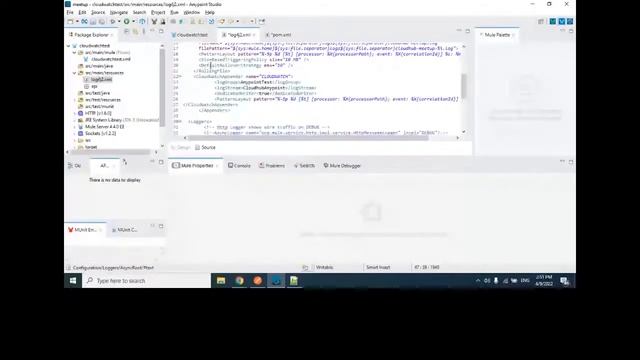Minimize the Package Explorer panel
Viewport: 640px width, 360px height.
coord(152,31)
